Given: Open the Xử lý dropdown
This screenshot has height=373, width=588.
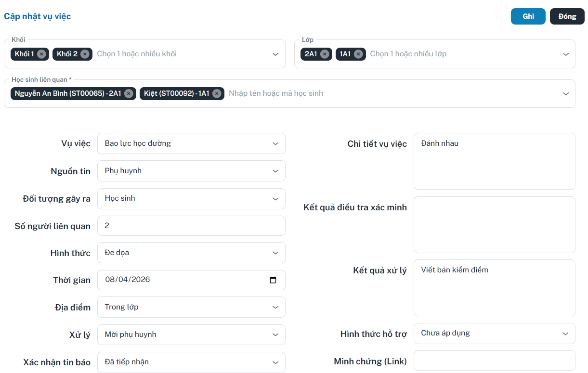Looking at the screenshot, I should (191, 334).
